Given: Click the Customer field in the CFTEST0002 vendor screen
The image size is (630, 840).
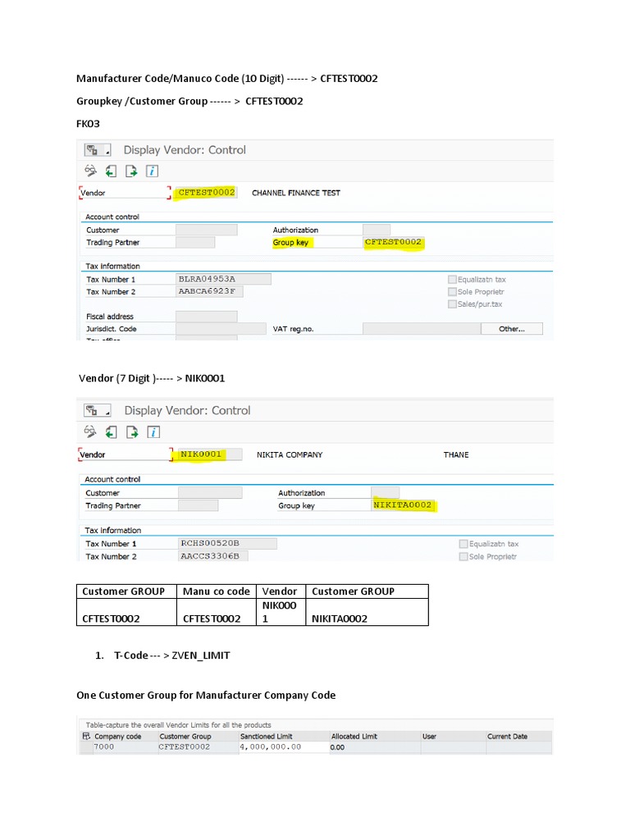Looking at the screenshot, I should [x=207, y=230].
